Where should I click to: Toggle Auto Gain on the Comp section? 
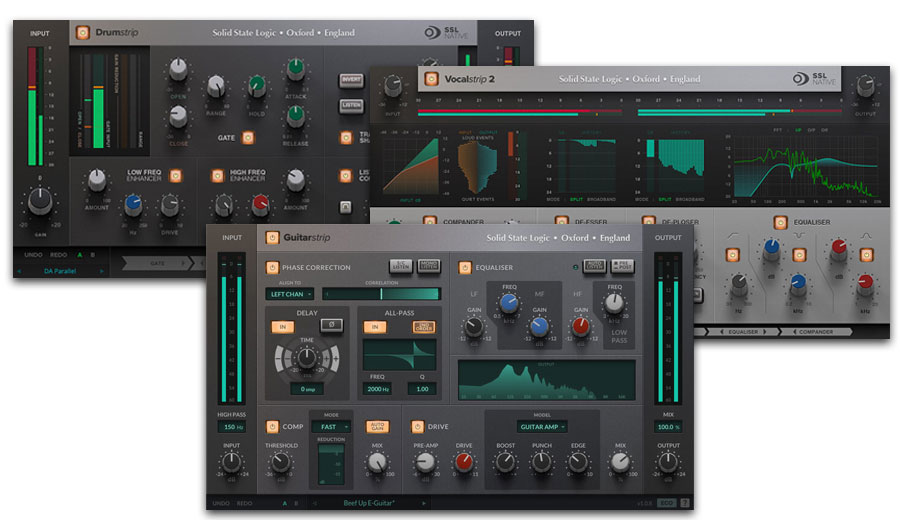(377, 426)
